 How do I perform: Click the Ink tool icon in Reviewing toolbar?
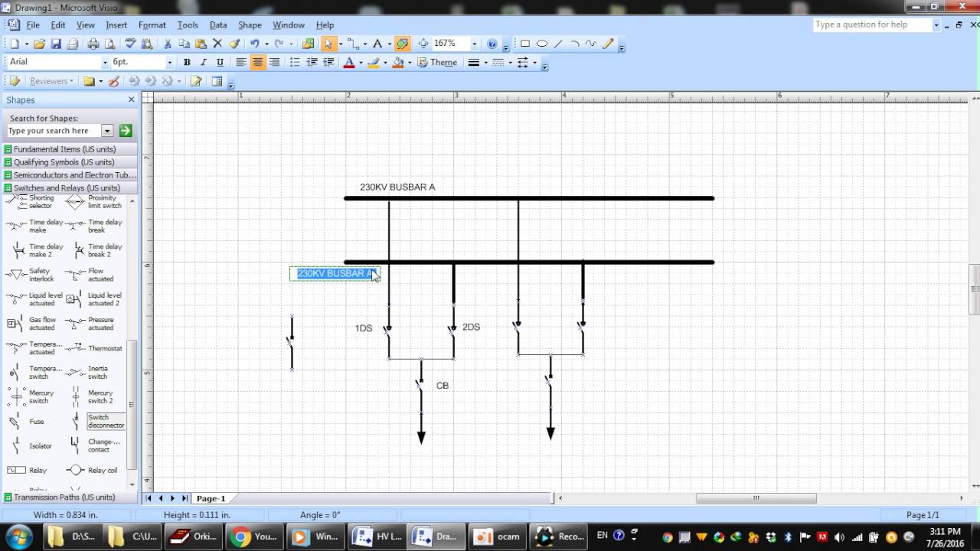[114, 81]
